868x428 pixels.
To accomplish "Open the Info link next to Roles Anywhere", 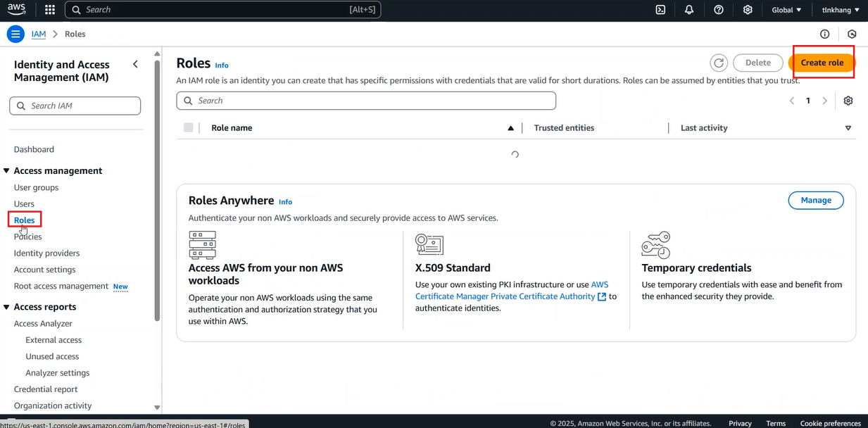I will pos(285,202).
